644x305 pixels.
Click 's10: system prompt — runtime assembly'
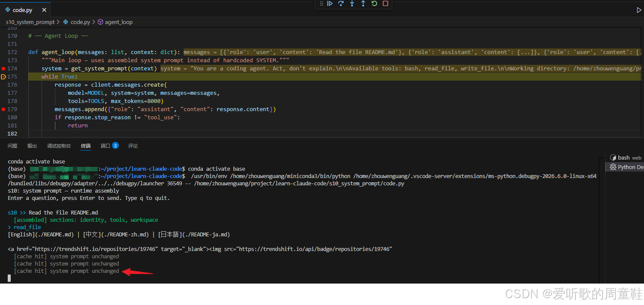63,191
